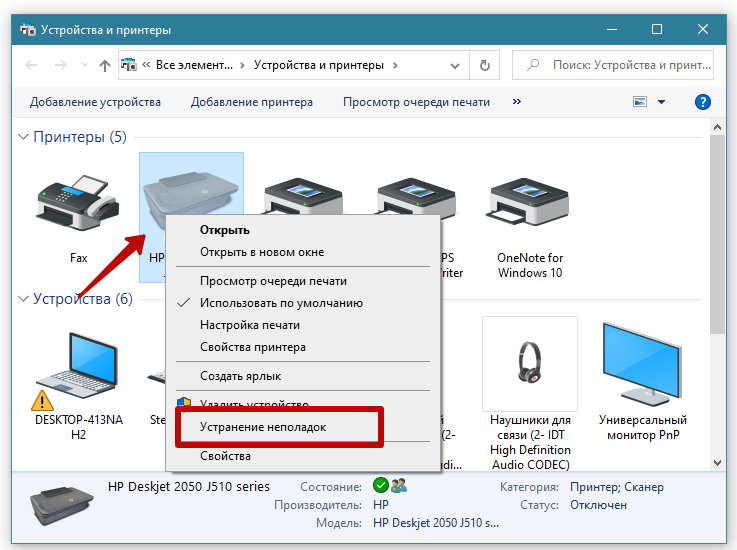Choose Настройка печати menu item
Screen dimensions: 737x550
(303, 325)
